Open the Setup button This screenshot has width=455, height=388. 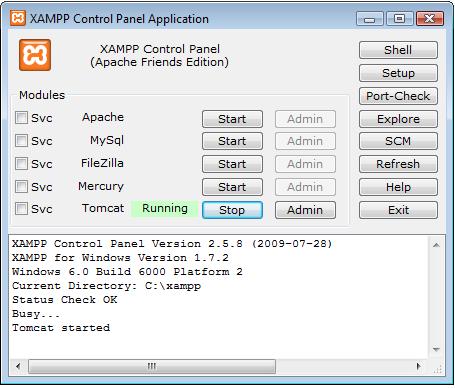pos(398,73)
